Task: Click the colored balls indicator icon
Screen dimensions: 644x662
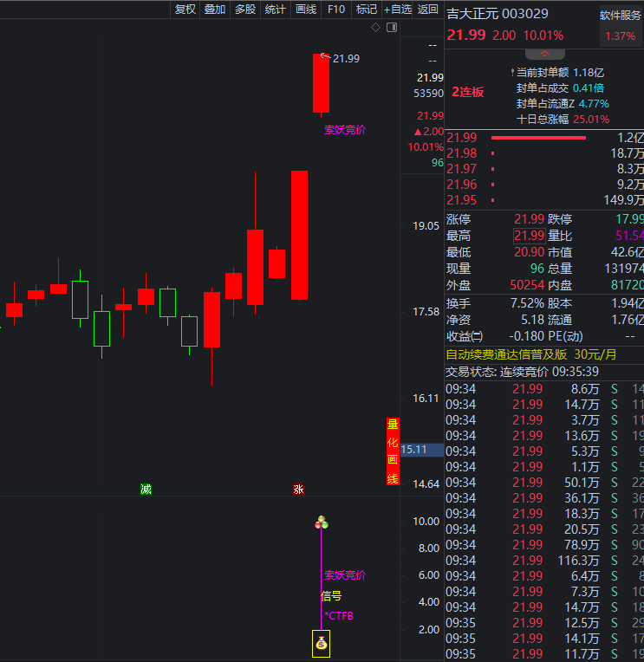Action: [322, 522]
